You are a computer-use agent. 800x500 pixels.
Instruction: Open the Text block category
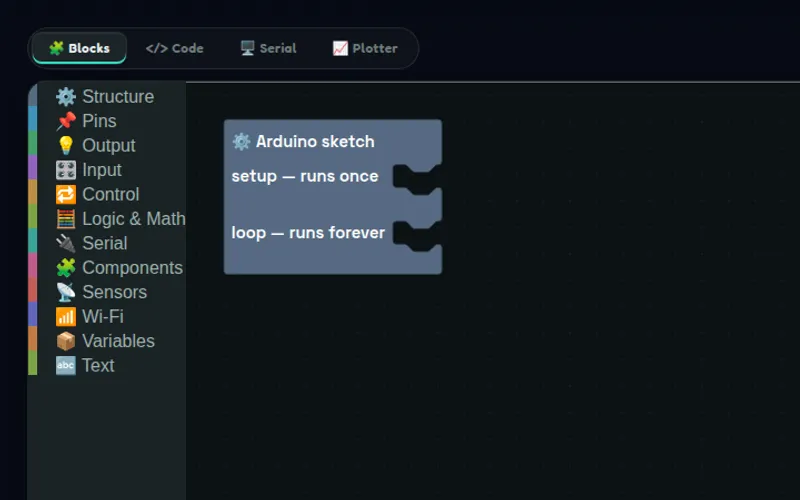coord(107,366)
